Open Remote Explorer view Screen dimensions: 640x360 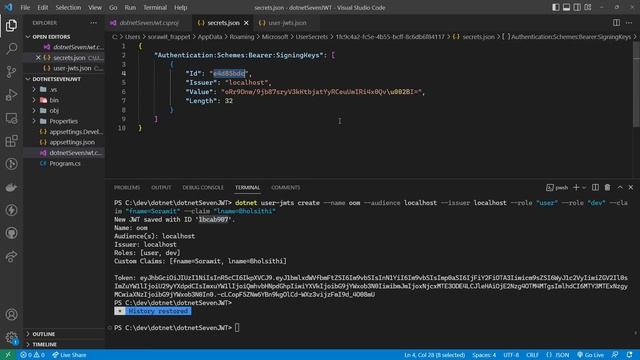[11, 118]
